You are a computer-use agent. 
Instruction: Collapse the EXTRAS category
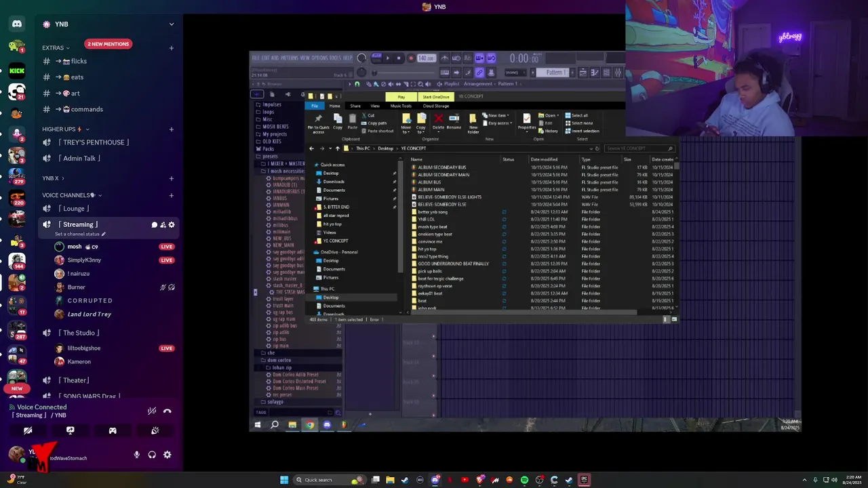[56, 48]
